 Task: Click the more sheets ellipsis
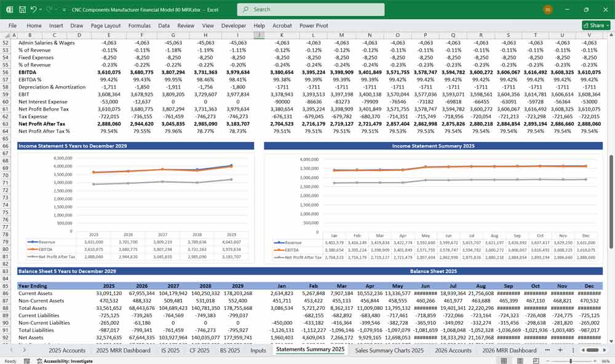(x=547, y=350)
